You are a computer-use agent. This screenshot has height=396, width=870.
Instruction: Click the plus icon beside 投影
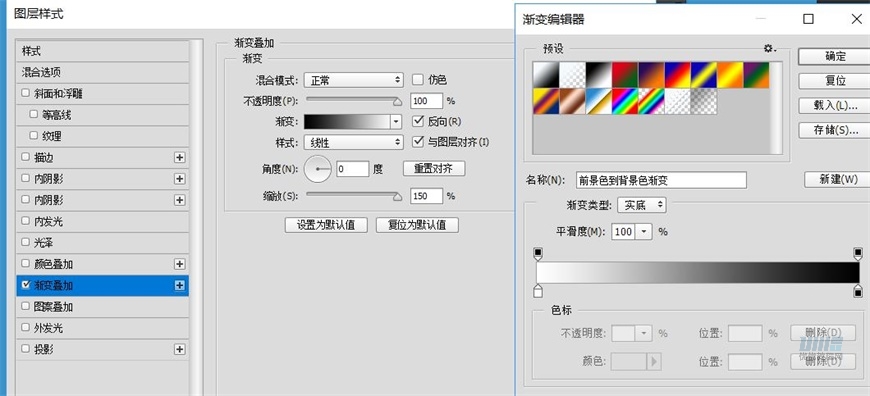tap(179, 349)
